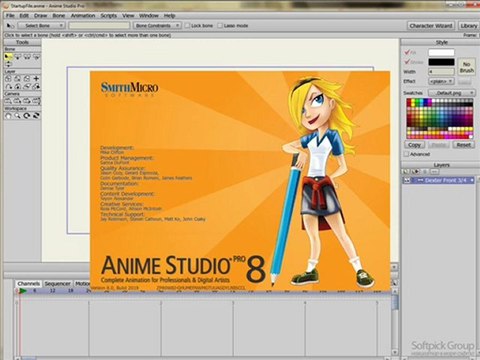The image size is (480, 360).
Task: Select the Select Bone tool
Action: pos(8,57)
